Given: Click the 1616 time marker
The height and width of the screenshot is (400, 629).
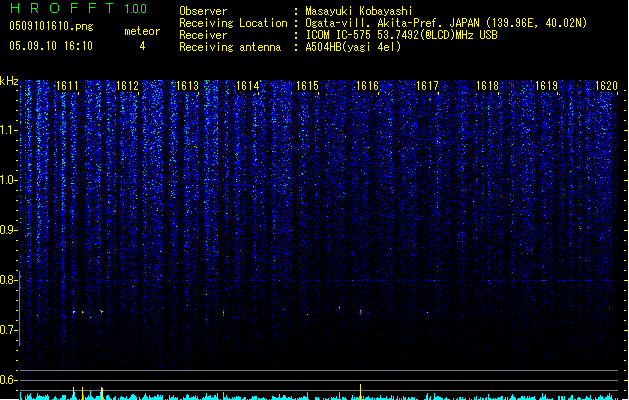Looking at the screenshot, I should 367,86.
